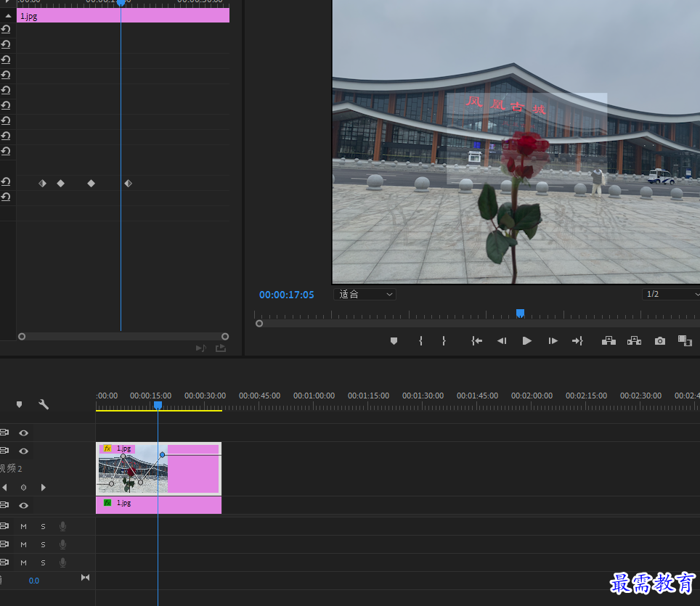The width and height of the screenshot is (700, 606).
Task: Click the Mark In brace button
Action: click(420, 341)
